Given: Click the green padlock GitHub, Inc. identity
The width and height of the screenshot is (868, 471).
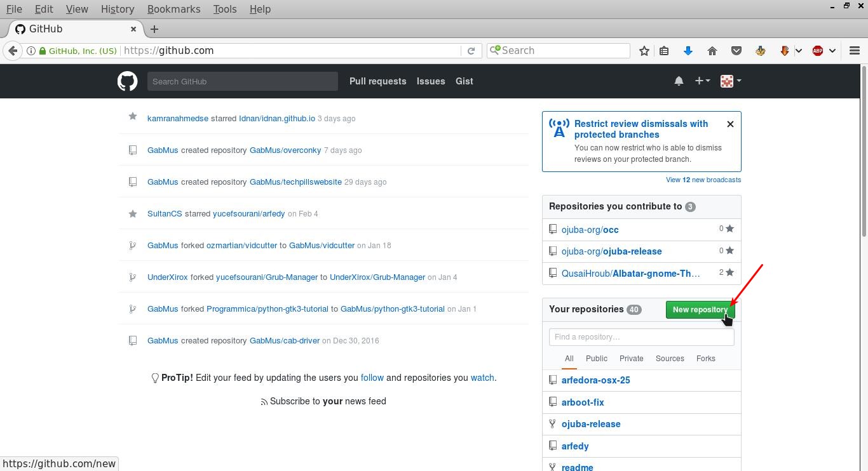Looking at the screenshot, I should pyautogui.click(x=78, y=51).
